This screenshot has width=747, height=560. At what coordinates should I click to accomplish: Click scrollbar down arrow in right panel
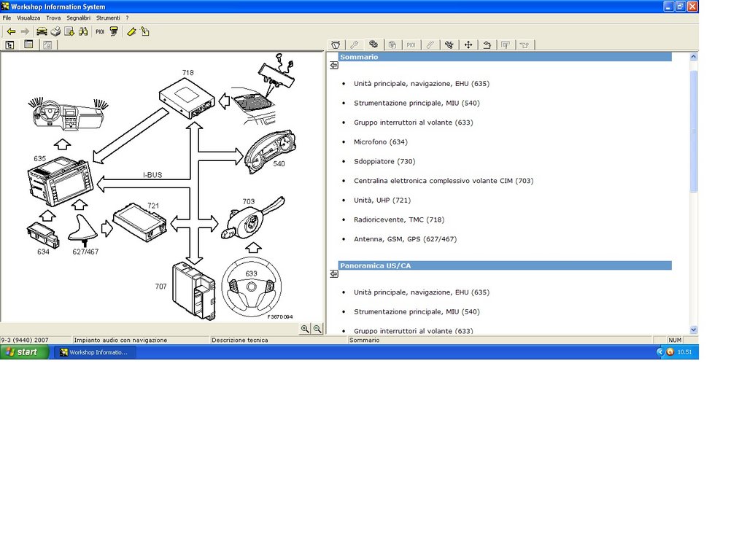(x=694, y=330)
